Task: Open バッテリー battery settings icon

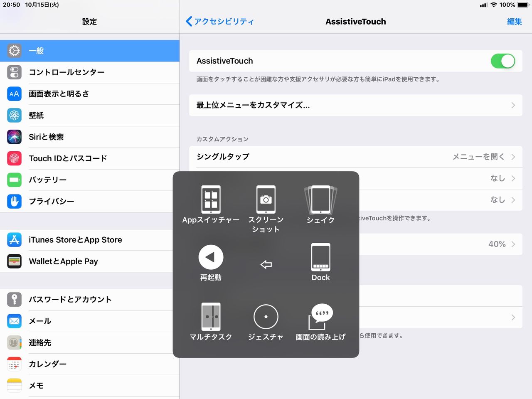Action: tap(15, 180)
